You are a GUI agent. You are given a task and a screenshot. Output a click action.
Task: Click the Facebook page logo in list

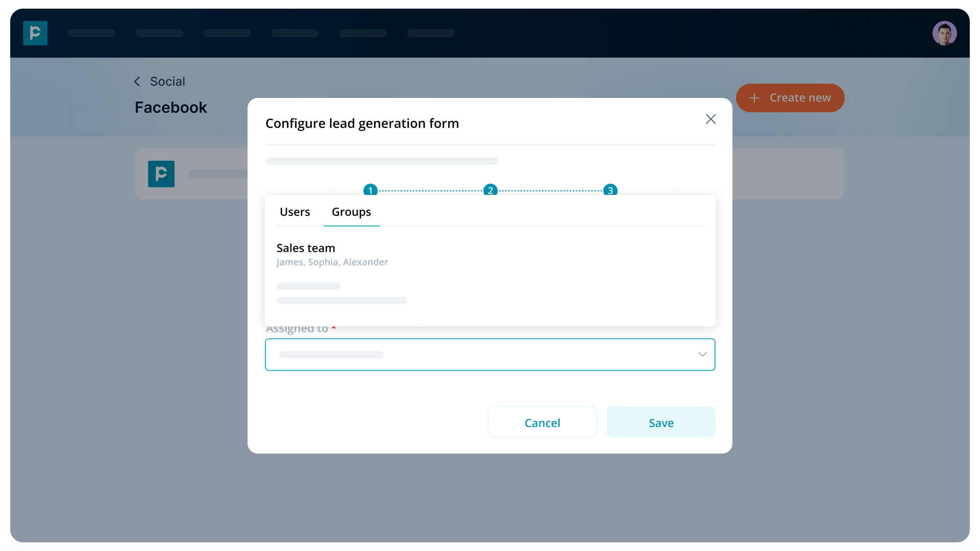point(161,174)
